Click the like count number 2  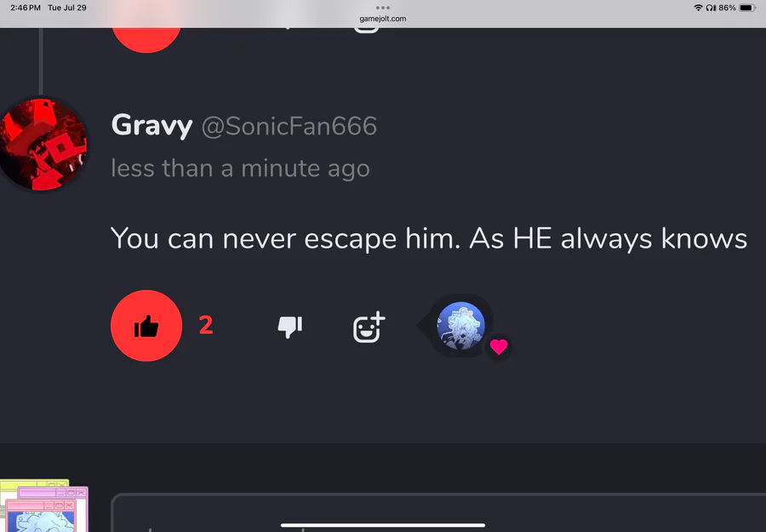click(206, 325)
